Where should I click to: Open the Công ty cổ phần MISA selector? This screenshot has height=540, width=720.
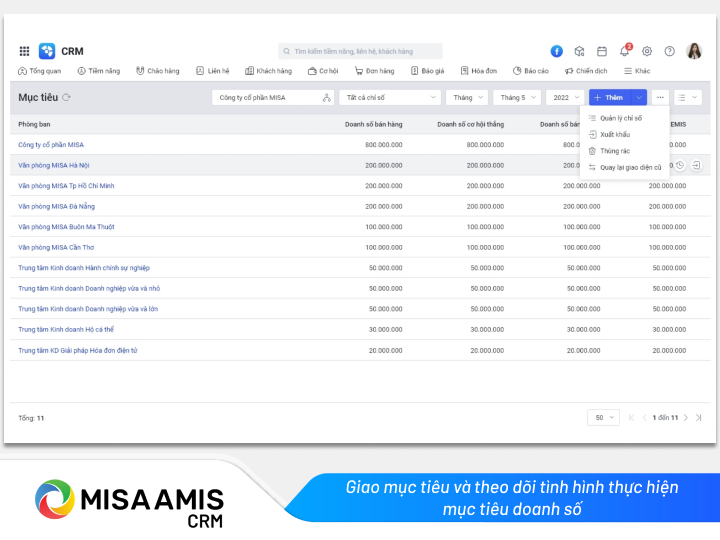point(273,97)
